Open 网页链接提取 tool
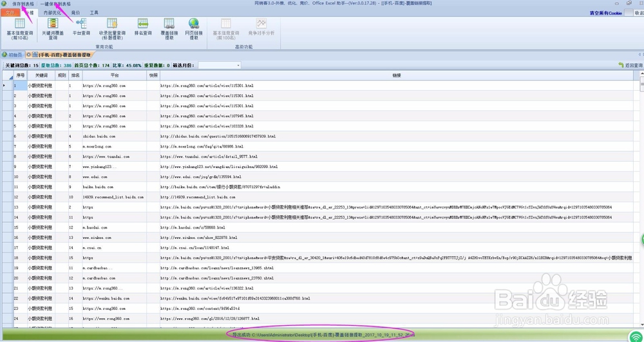Screen dimensions: 644x342 [194, 29]
